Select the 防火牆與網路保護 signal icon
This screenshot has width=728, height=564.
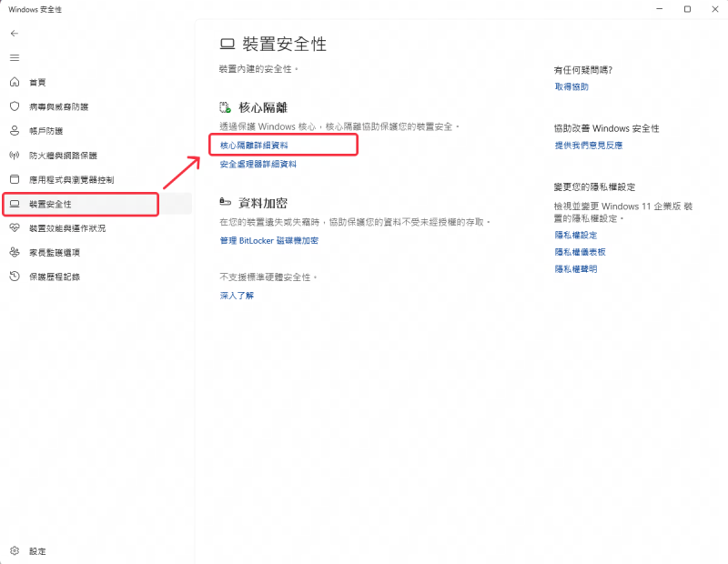pos(15,155)
